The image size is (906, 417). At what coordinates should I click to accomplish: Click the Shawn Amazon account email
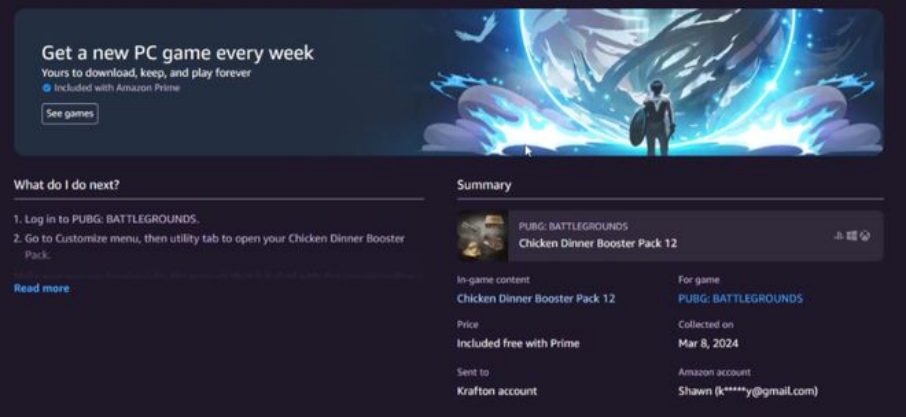pyautogui.click(x=748, y=392)
